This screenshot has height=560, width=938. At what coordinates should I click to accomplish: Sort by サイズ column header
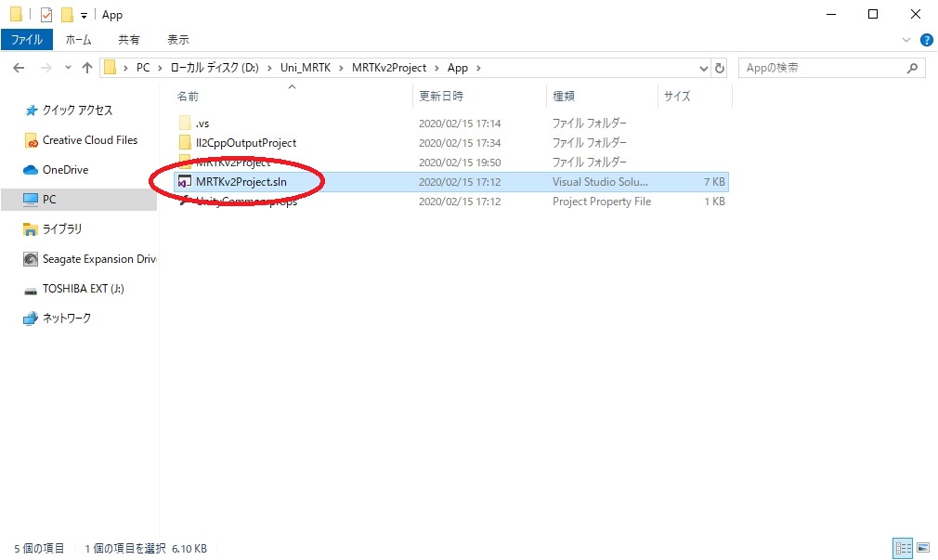point(677,97)
